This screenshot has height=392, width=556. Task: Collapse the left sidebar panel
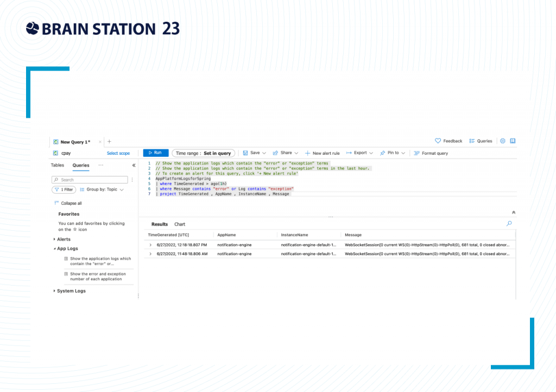[134, 165]
